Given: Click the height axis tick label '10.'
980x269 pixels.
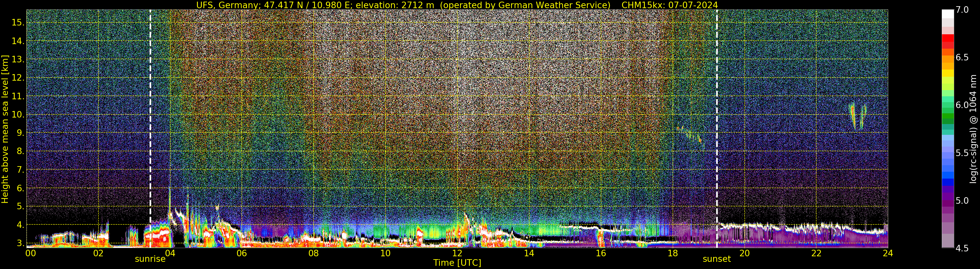Looking at the screenshot, I should coord(18,115).
